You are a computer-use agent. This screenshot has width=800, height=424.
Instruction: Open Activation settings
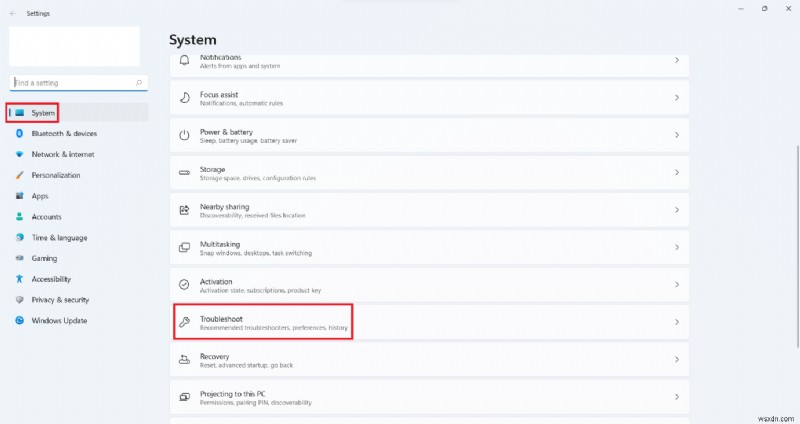(429, 285)
